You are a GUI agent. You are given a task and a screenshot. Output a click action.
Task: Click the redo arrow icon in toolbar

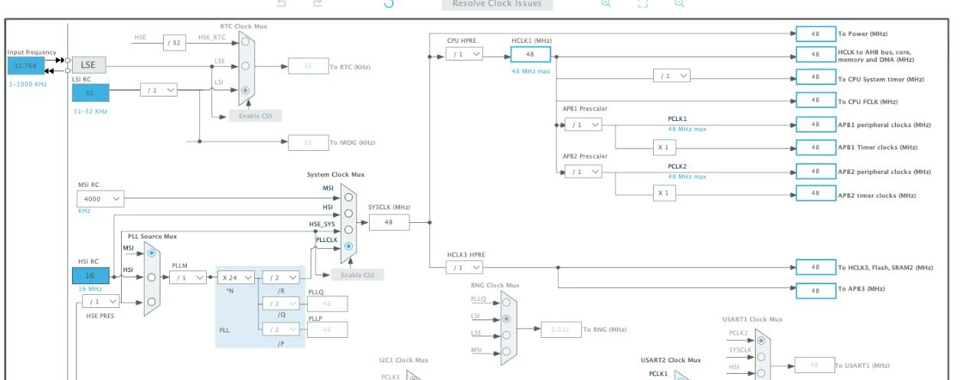pyautogui.click(x=318, y=3)
